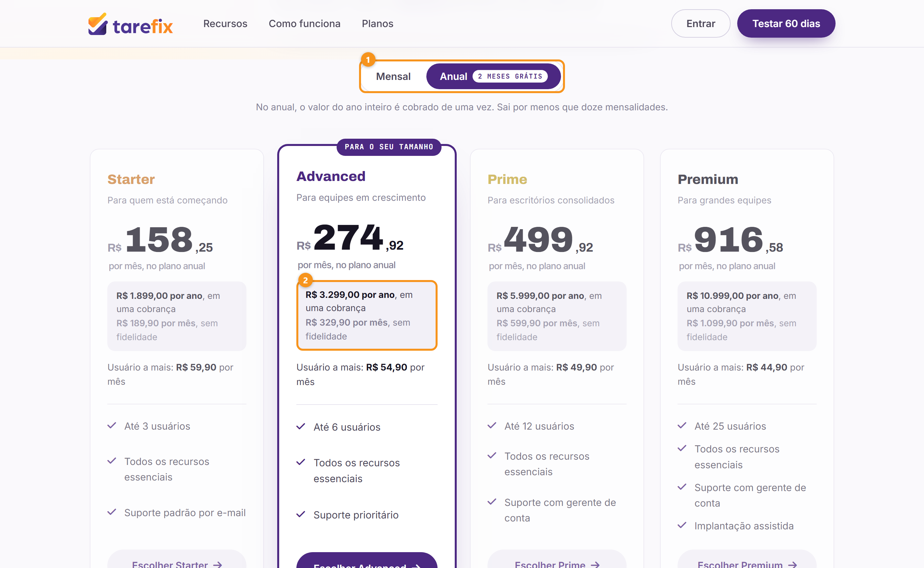Choose the Escolher Starter button

click(x=177, y=560)
